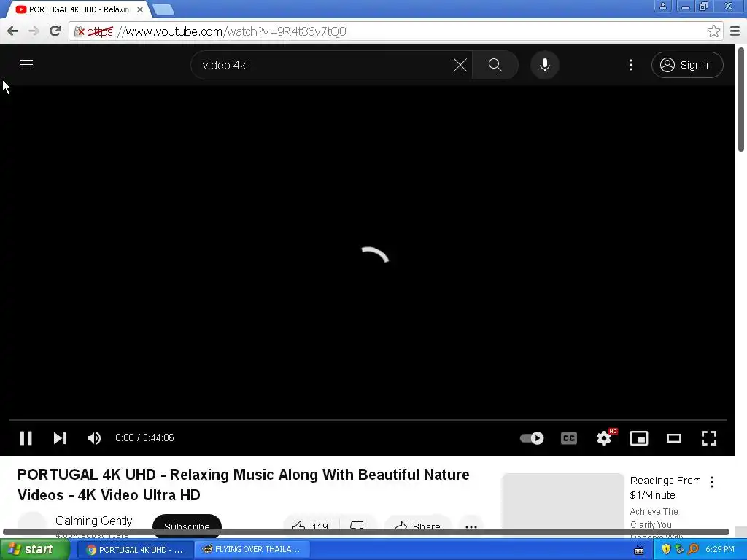Switch to PORTUGAL 4K UHD taskbar item
Screen dimensions: 747x560
(x=136, y=550)
